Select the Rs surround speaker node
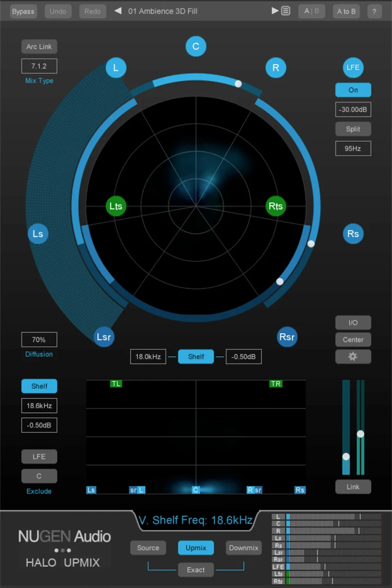 353,234
